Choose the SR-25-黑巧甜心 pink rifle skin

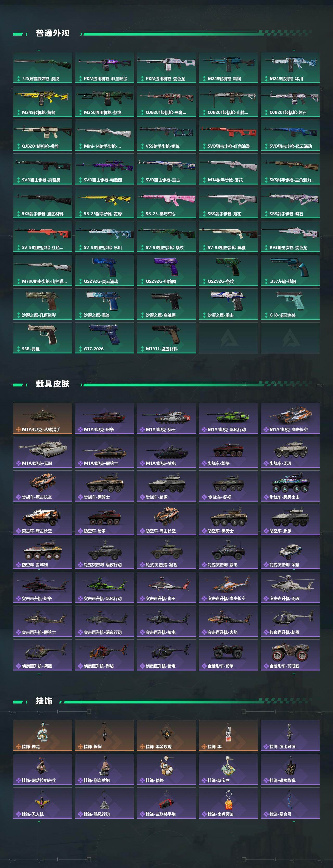pos(166,203)
